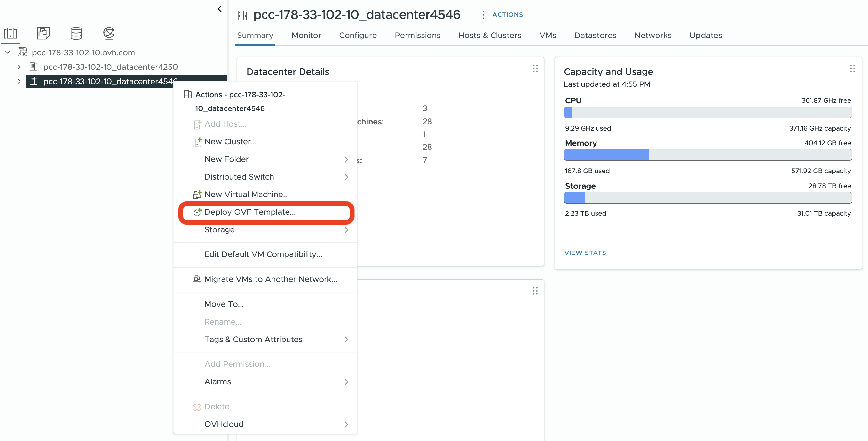868x441 pixels.
Task: Open the Alarms submenu arrow
Action: click(x=346, y=382)
